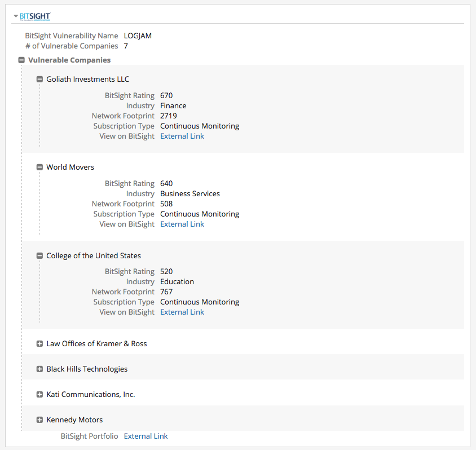Click the BitSight logo
Screen dimensions: 476x450
click(35, 17)
